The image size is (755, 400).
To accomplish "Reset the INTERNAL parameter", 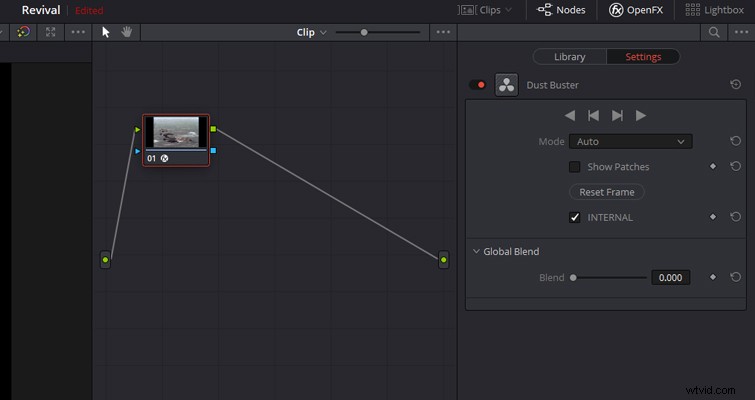I will click(x=735, y=217).
